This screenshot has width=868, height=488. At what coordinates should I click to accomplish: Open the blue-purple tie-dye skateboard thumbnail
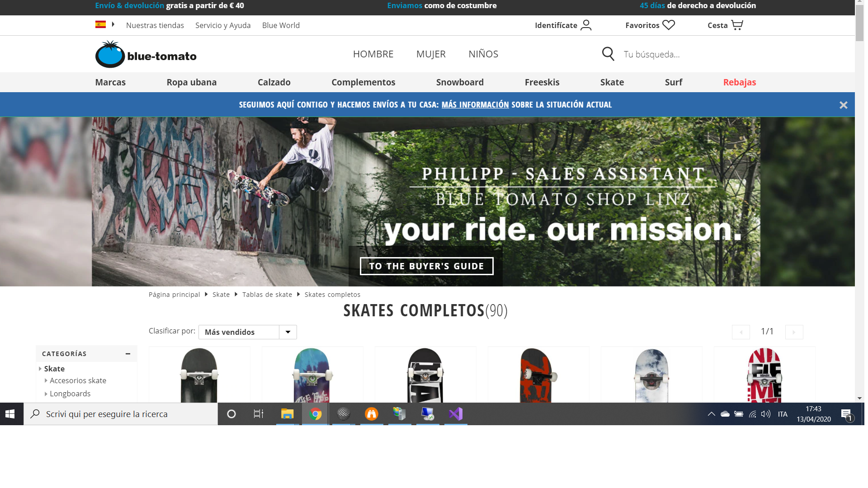coord(312,375)
